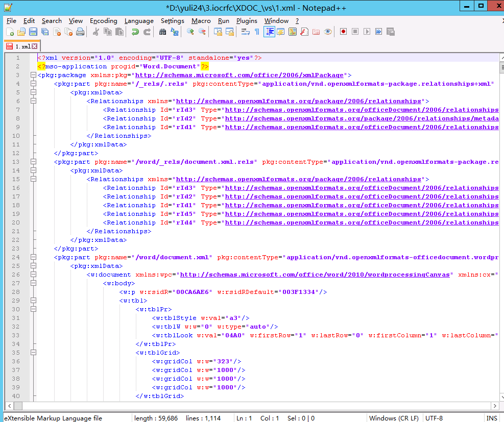The image size is (504, 422).
Task: Click the Close All documents icon
Action: click(68, 32)
